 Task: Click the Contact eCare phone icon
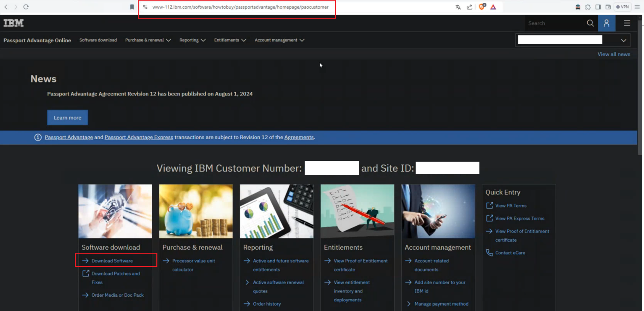coord(489,253)
